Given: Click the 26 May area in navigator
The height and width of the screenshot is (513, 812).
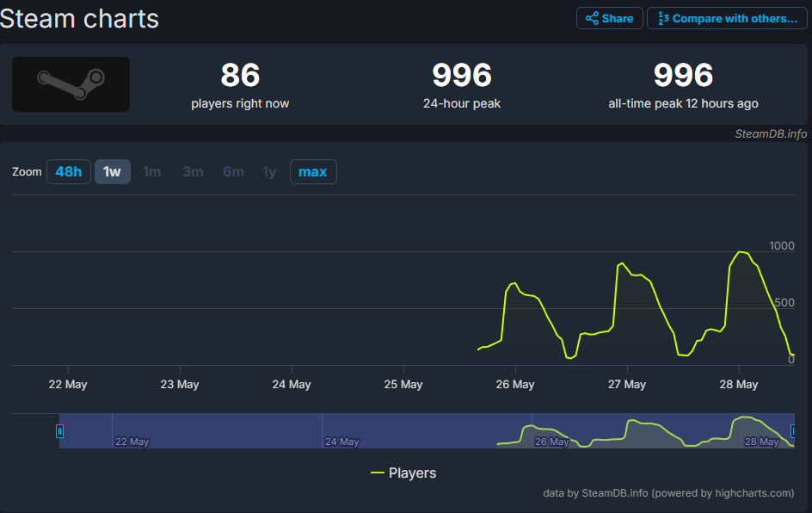Looking at the screenshot, I should 551,442.
